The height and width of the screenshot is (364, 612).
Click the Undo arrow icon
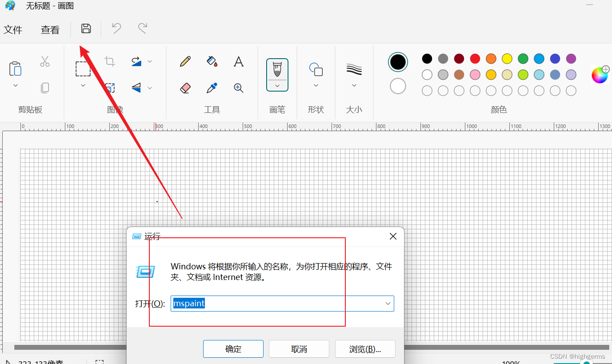116,29
